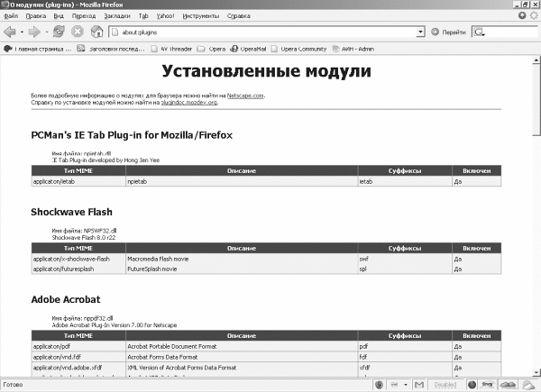Open the Tab menu
Viewport: 541px width, 392px height.
pos(143,16)
